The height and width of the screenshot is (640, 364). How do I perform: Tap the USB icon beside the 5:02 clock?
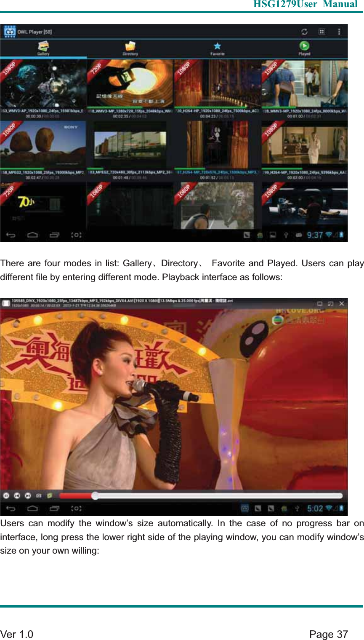coord(297,509)
